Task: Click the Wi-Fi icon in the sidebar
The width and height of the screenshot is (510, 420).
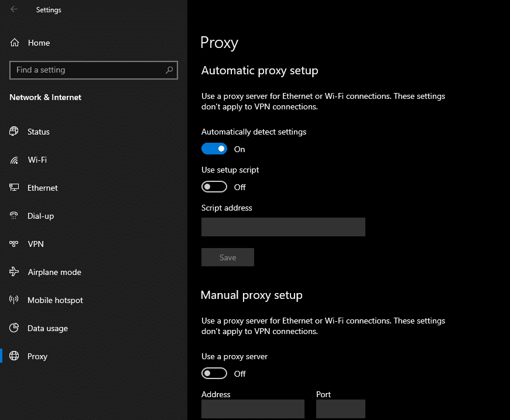Action: pos(13,160)
